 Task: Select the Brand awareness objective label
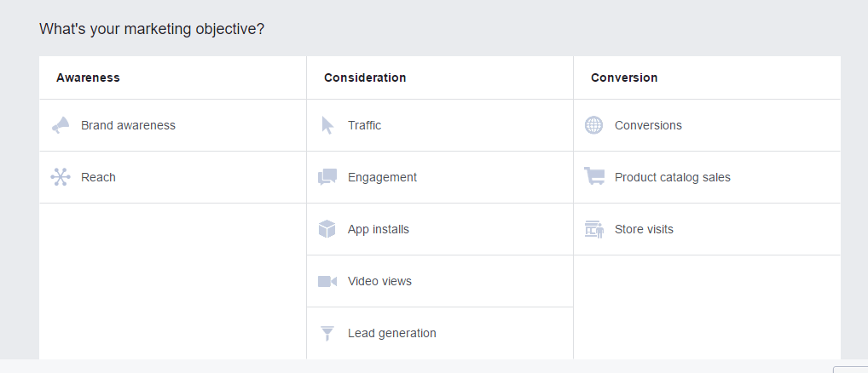coord(128,125)
